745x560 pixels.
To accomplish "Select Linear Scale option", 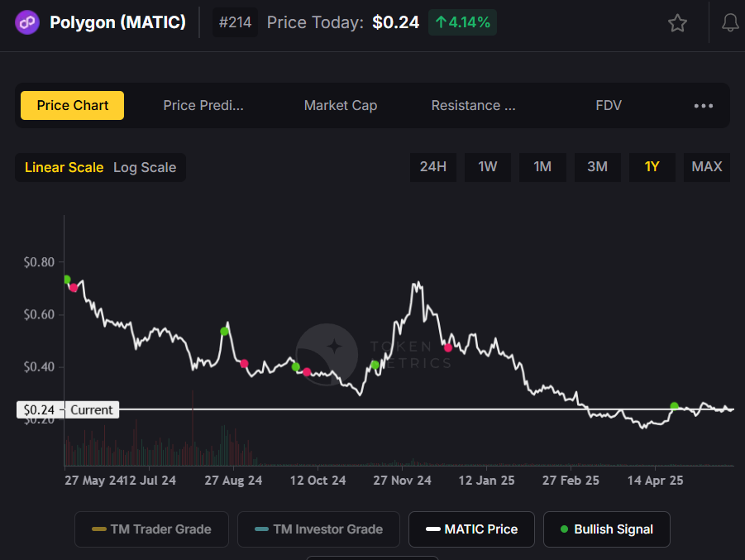I will click(x=64, y=167).
